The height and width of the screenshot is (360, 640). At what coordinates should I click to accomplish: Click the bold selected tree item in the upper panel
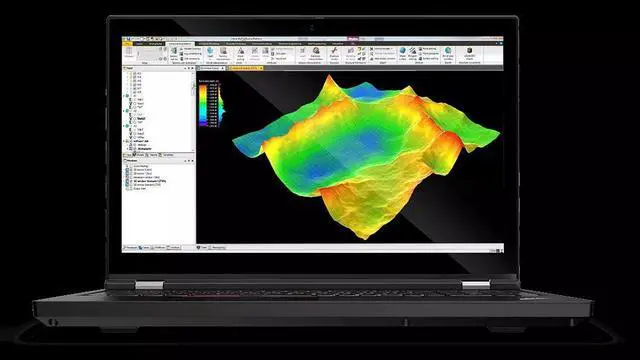(141, 119)
